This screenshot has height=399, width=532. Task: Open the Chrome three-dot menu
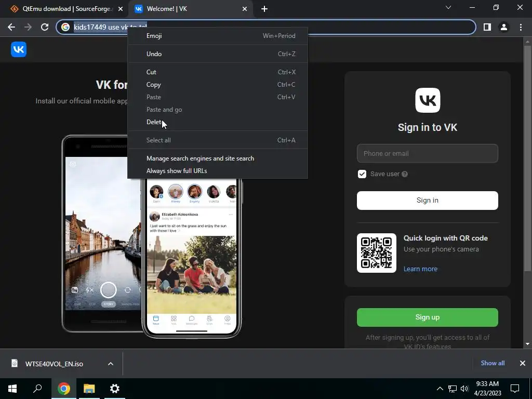[x=521, y=27]
